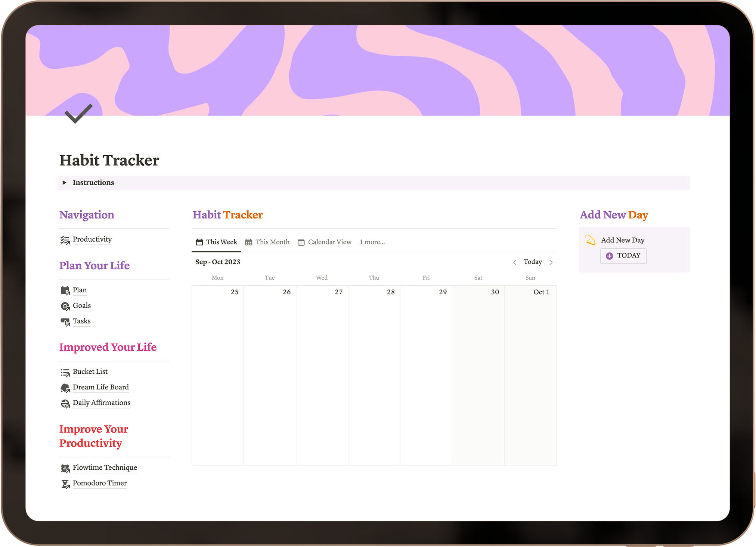The image size is (756, 547).
Task: Switch to This Month tab
Action: point(267,242)
